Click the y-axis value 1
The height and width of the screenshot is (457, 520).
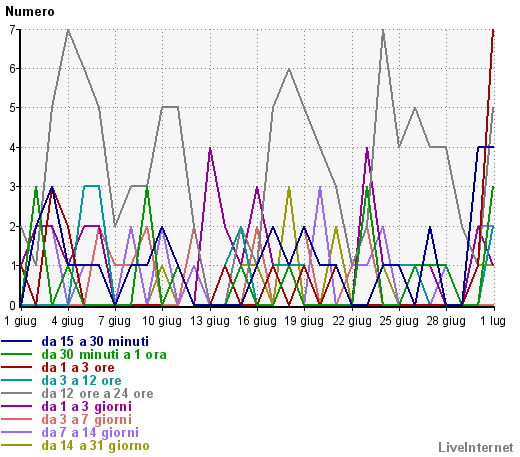click(12, 266)
